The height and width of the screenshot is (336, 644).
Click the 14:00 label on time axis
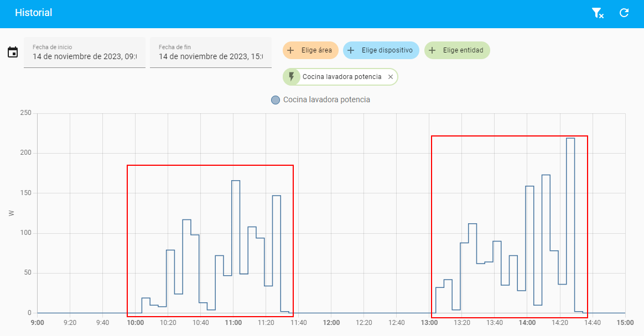[x=527, y=322]
